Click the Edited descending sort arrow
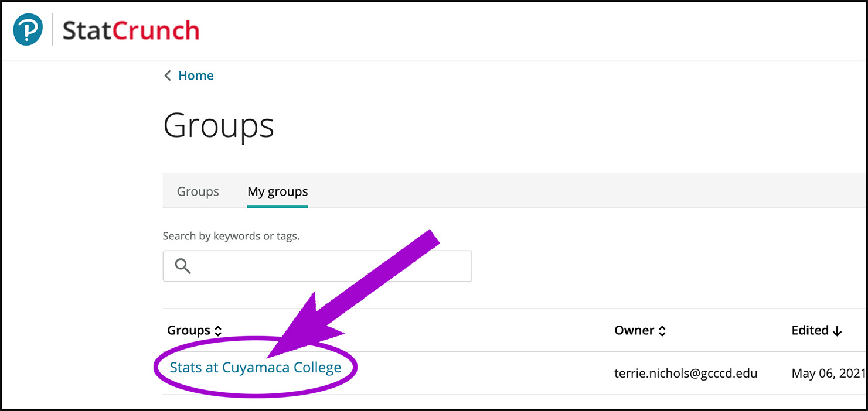 838,331
